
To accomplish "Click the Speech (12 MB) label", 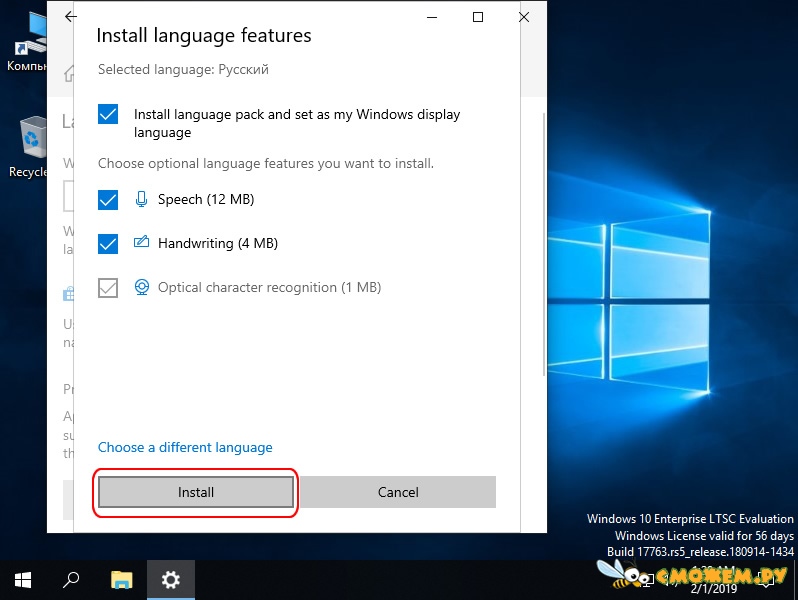I will 206,199.
